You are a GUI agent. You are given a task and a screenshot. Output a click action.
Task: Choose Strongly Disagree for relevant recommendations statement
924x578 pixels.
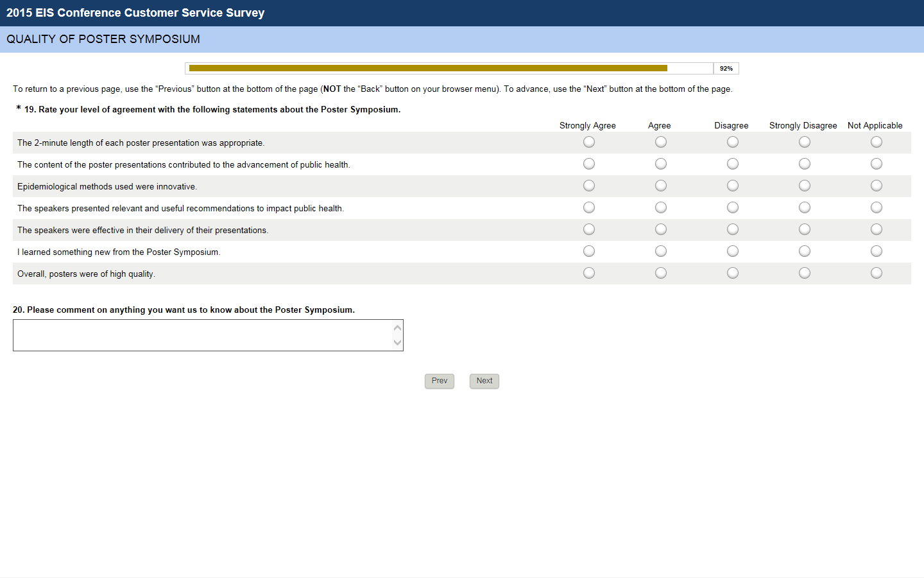pos(805,207)
